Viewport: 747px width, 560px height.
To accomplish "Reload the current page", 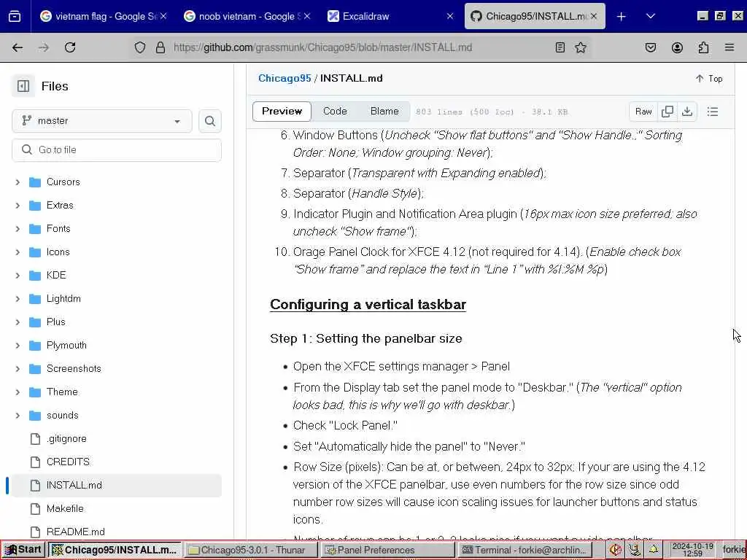I will point(70,47).
